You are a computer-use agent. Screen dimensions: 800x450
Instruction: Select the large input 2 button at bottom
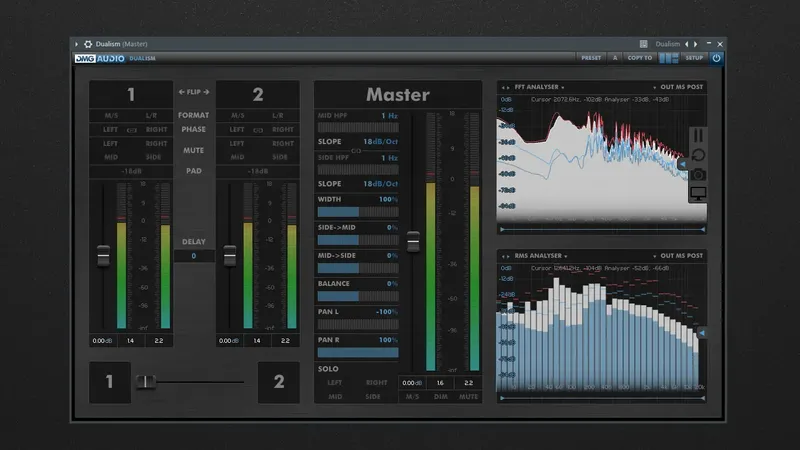pos(279,382)
